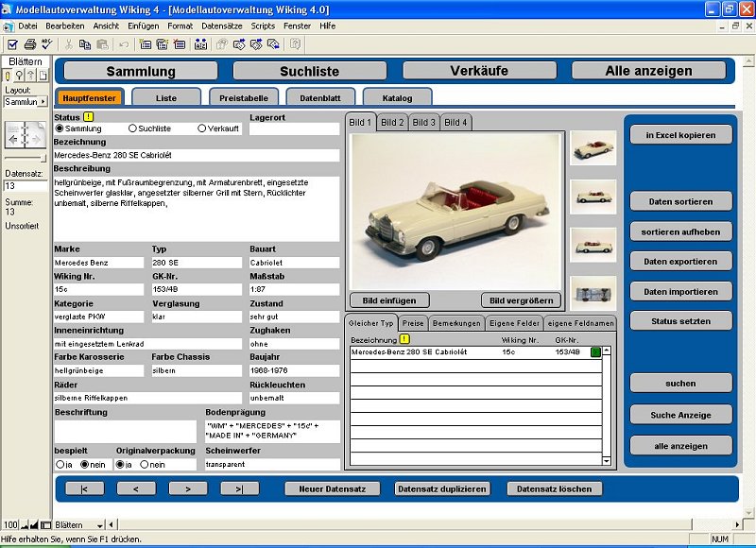Go to previous record via book icon
Screen dimensions: 756x548
13,140
